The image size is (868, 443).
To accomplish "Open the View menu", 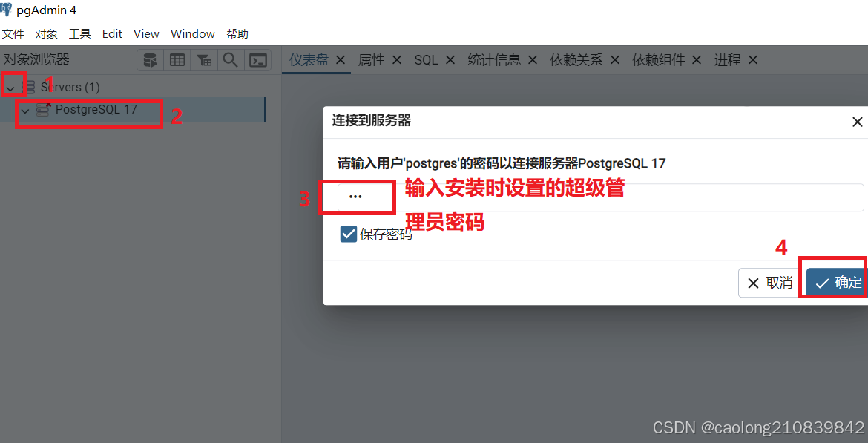I will [x=146, y=34].
